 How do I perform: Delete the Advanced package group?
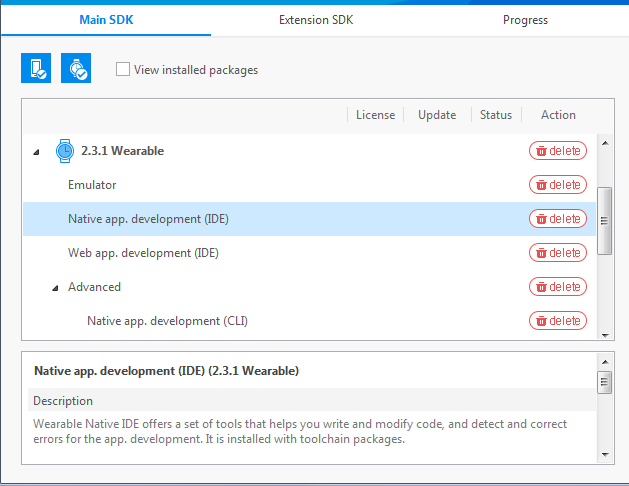tap(557, 287)
